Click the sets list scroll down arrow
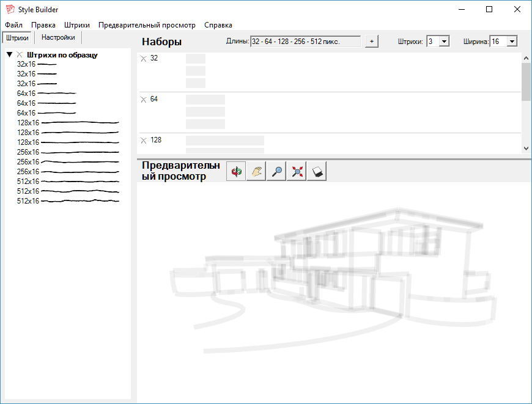Screen dimensions: 532x404 tap(526, 148)
